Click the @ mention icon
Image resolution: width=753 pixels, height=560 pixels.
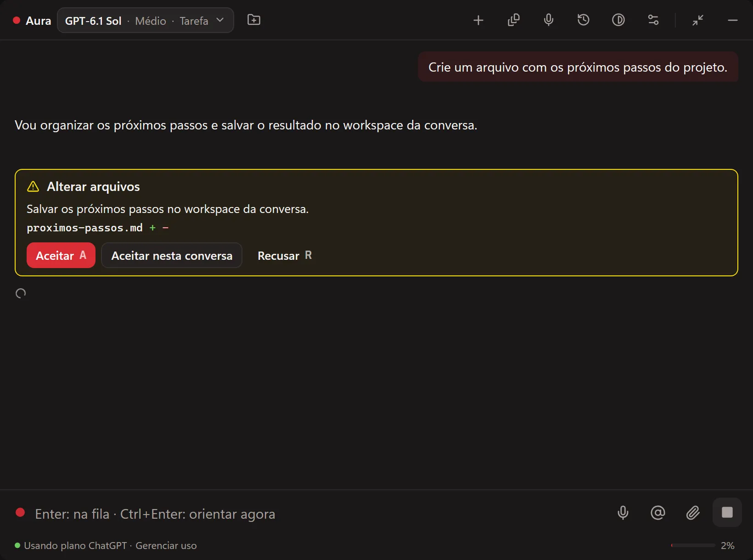point(658,513)
